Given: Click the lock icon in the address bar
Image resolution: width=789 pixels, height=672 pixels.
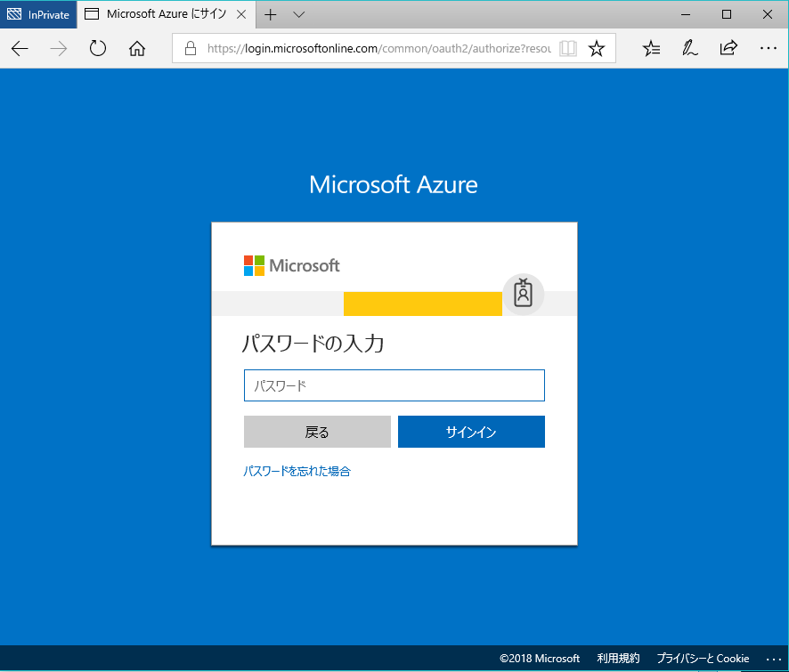Looking at the screenshot, I should (190, 49).
